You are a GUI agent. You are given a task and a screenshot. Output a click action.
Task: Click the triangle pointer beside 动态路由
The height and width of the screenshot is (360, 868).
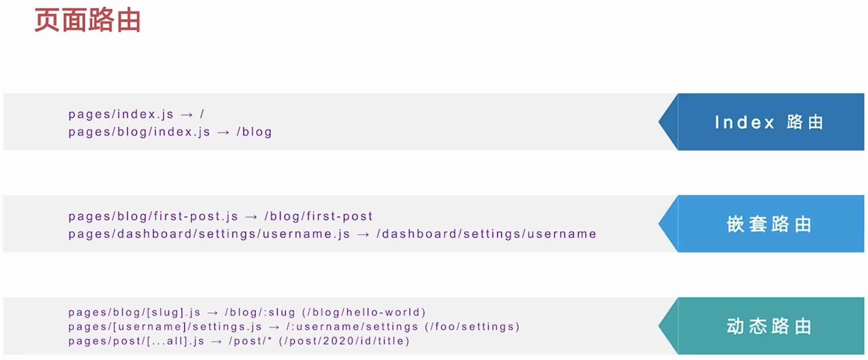(669, 326)
